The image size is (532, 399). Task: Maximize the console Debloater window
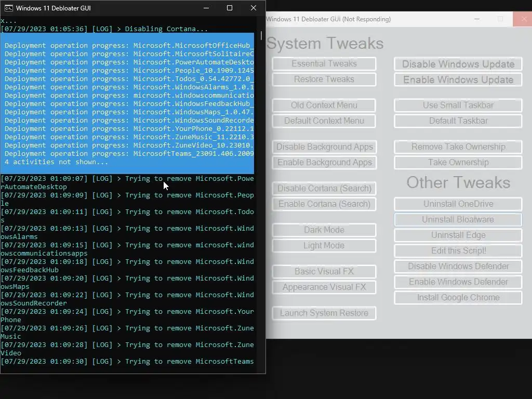coord(230,8)
